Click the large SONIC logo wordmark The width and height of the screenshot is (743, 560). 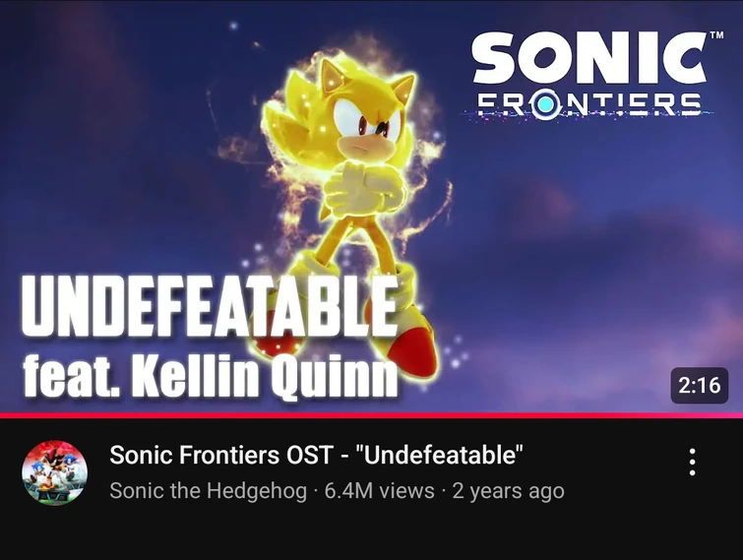click(x=589, y=57)
